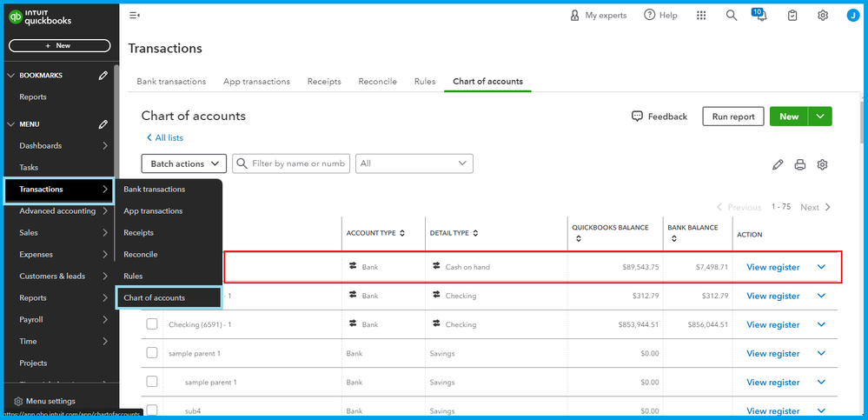This screenshot has height=420, width=868.
Task: Choose Chart of accounts in flyout menu
Action: click(x=169, y=297)
